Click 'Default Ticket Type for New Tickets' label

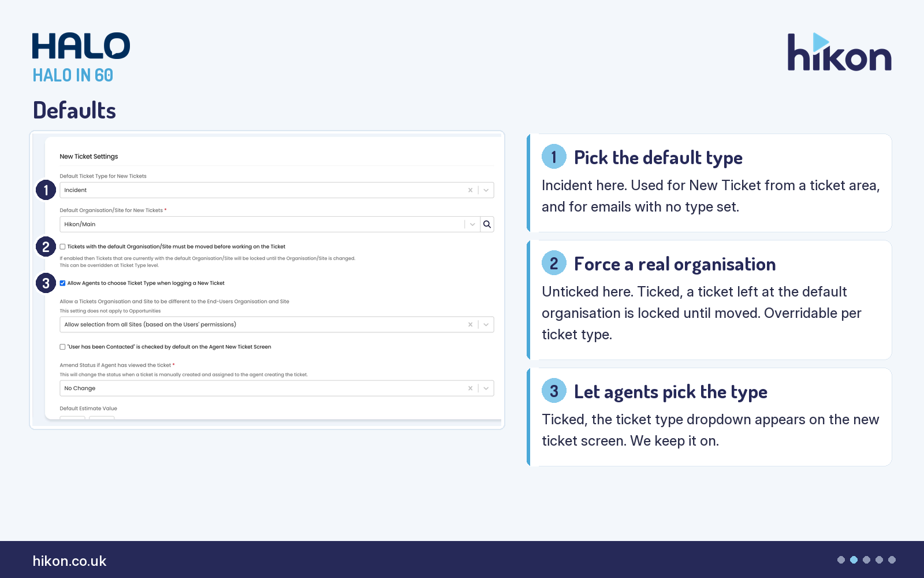(x=103, y=176)
